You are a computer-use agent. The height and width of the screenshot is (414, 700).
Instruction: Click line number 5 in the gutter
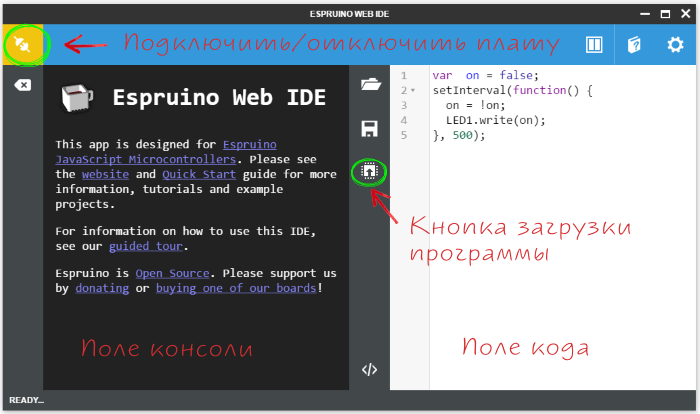pyautogui.click(x=404, y=135)
